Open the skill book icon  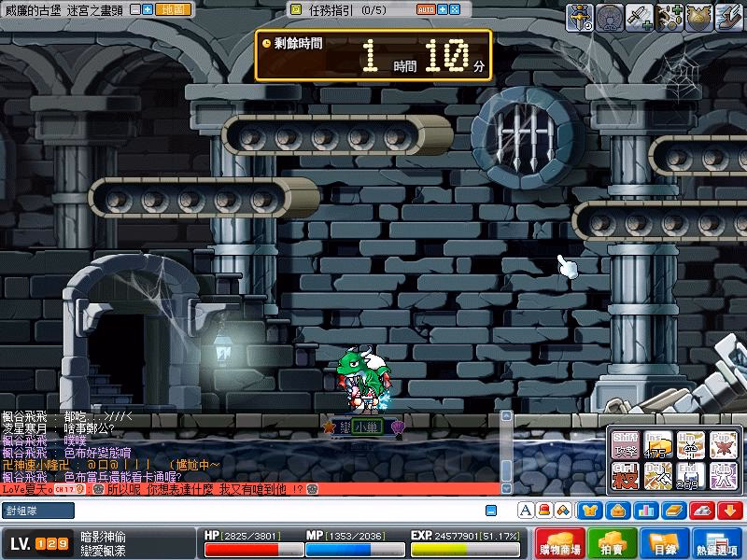(x=672, y=511)
